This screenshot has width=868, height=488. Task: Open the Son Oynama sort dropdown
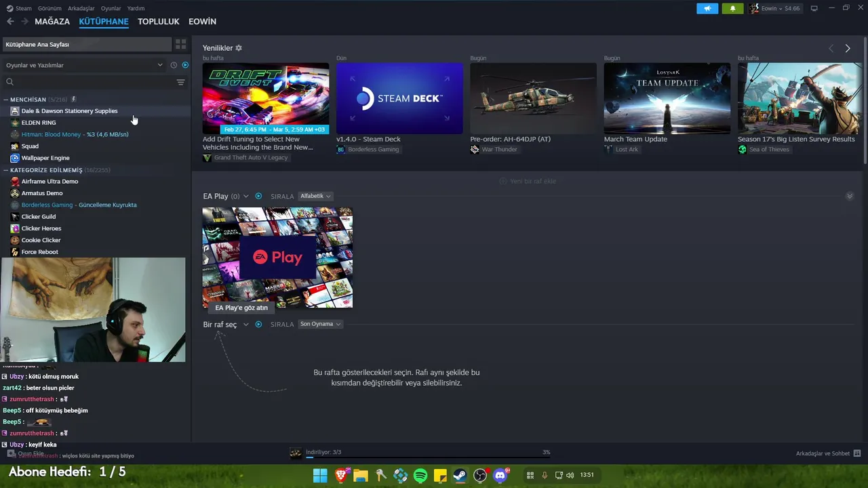coord(320,324)
